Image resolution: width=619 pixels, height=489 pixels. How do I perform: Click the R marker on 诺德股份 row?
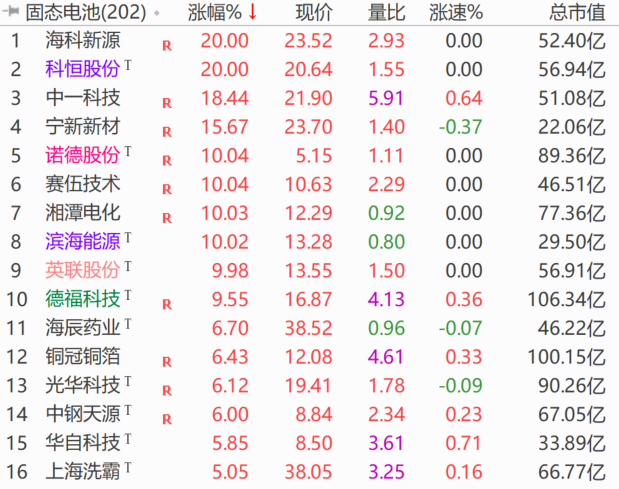[167, 161]
